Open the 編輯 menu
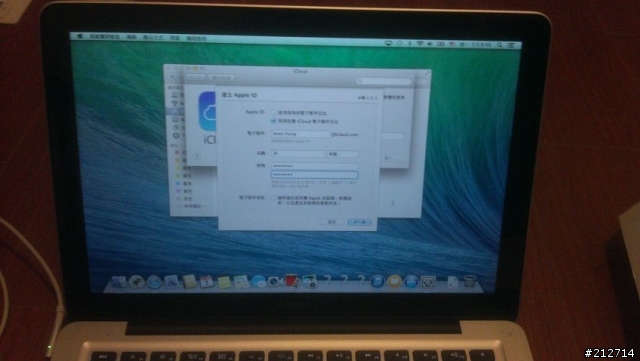The height and width of the screenshot is (361, 640). [x=131, y=37]
